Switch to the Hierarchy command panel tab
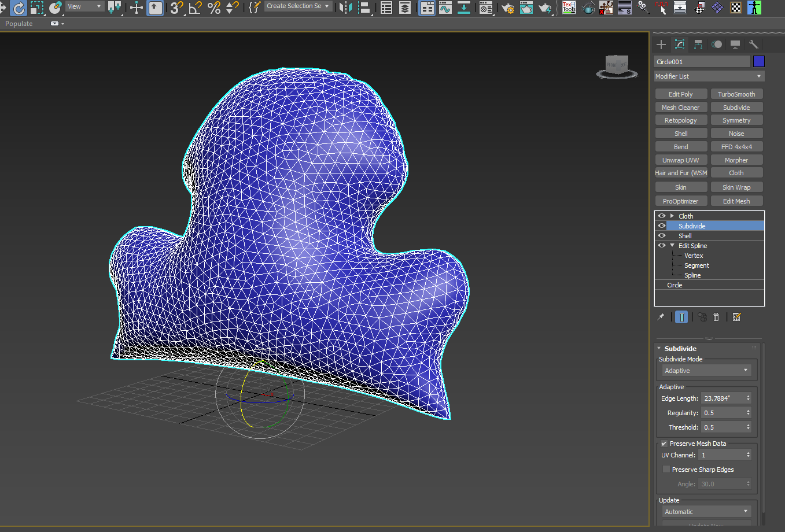The image size is (785, 532). click(x=698, y=45)
